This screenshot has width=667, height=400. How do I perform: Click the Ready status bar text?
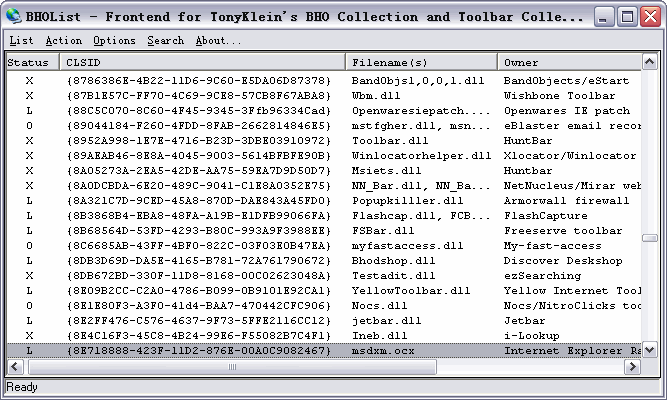(22, 387)
